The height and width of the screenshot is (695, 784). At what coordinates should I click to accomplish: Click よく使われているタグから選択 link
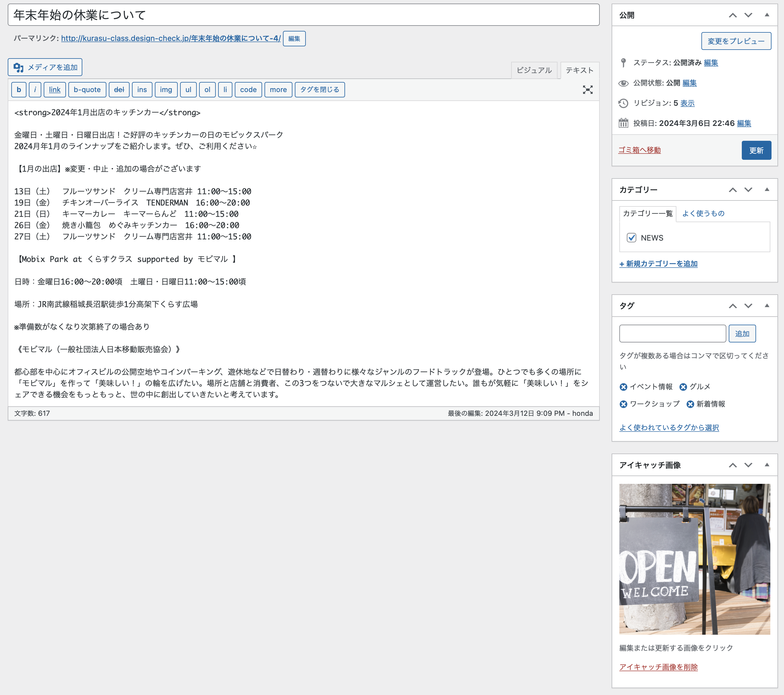point(669,427)
